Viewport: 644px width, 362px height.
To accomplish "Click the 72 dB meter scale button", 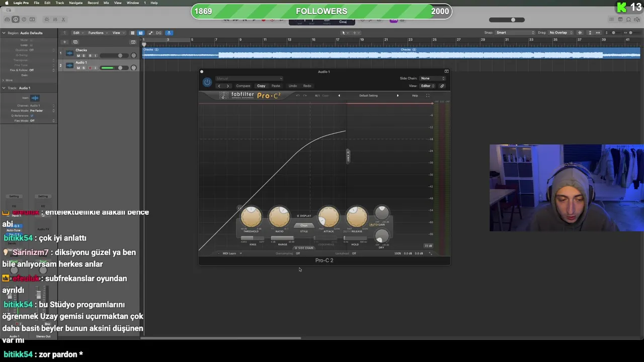I will pos(428,246).
